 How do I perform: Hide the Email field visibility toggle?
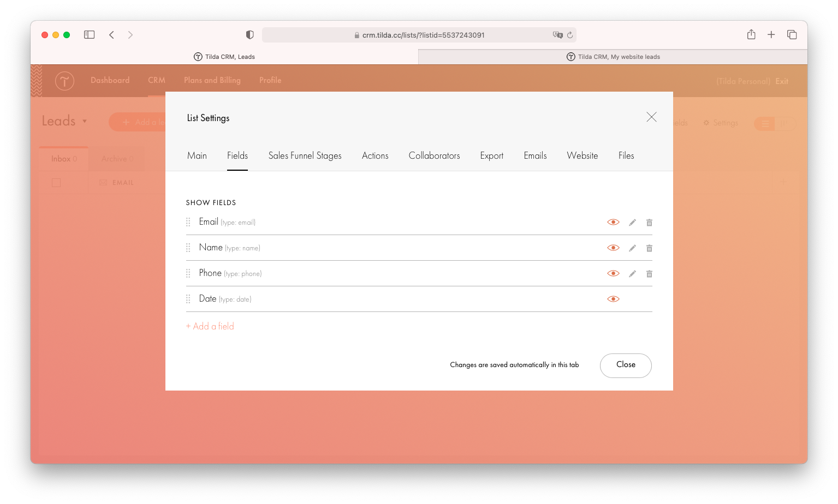(x=613, y=222)
